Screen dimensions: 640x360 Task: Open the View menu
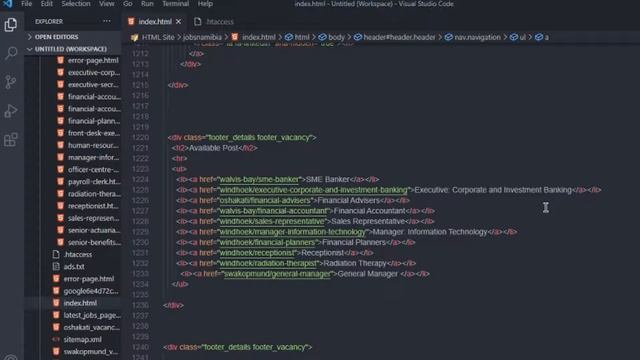click(107, 4)
